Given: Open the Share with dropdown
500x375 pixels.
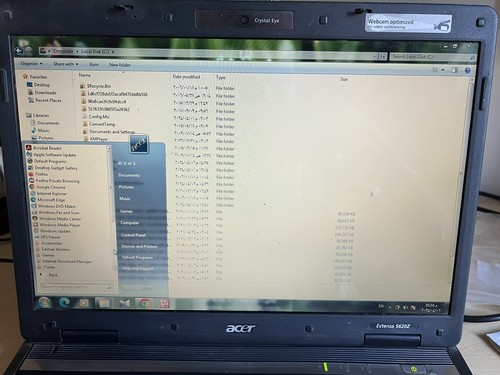Looking at the screenshot, I should pyautogui.click(x=66, y=64).
